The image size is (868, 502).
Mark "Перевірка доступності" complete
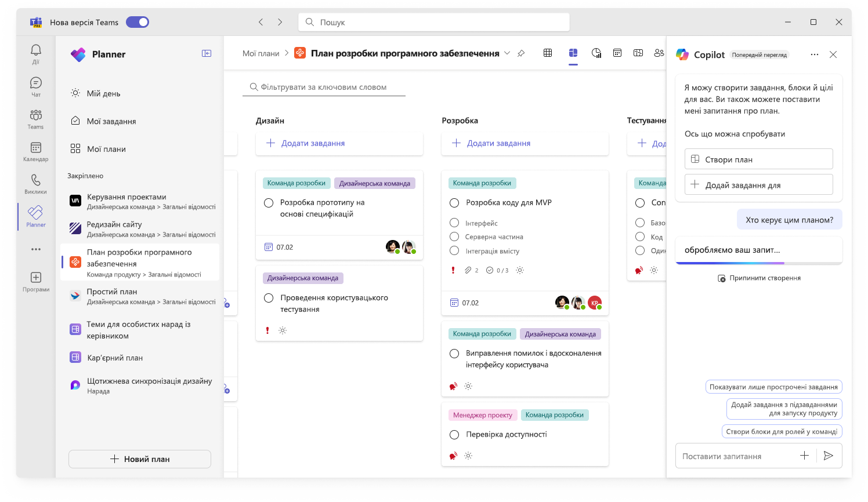point(454,435)
